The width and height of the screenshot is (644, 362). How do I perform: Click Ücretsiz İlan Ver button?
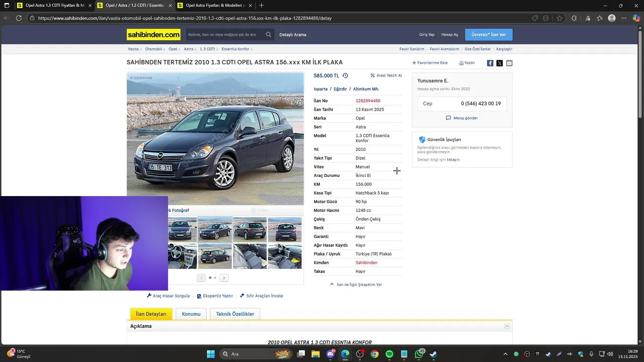click(489, 35)
